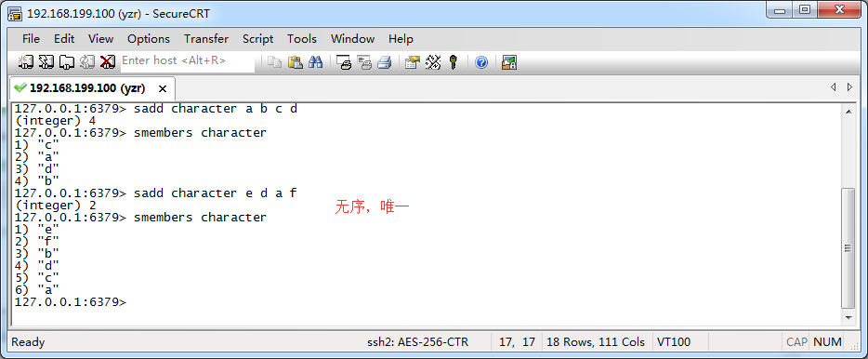Click the Quick Connect lightning icon
Screen dimensions: 868x359
(x=46, y=62)
